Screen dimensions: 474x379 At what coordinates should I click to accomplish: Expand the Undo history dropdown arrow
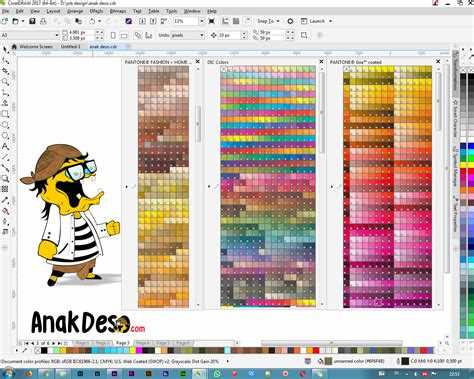click(100, 21)
